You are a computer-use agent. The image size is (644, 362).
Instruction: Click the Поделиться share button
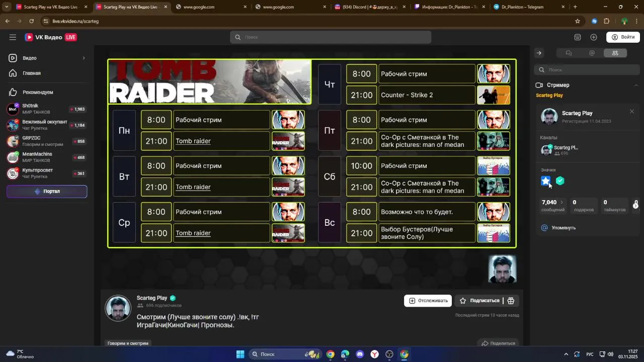498,343
